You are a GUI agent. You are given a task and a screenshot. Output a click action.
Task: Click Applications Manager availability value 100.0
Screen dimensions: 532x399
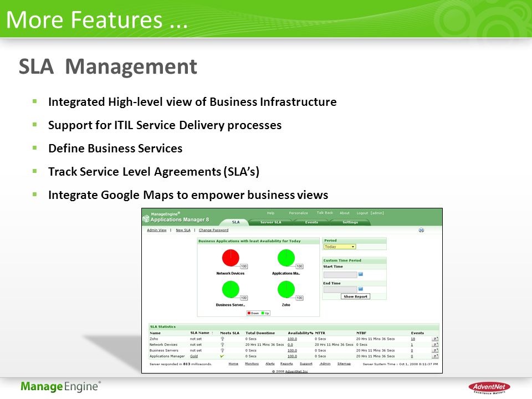pos(292,356)
